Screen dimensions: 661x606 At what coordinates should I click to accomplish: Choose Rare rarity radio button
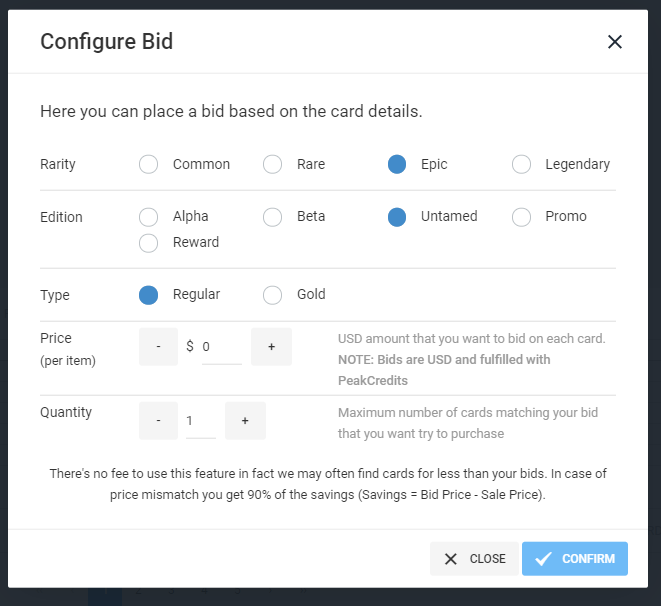pos(273,165)
